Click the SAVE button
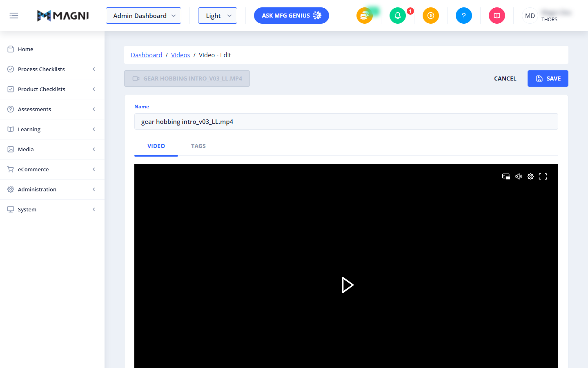The image size is (588, 368). (x=548, y=79)
